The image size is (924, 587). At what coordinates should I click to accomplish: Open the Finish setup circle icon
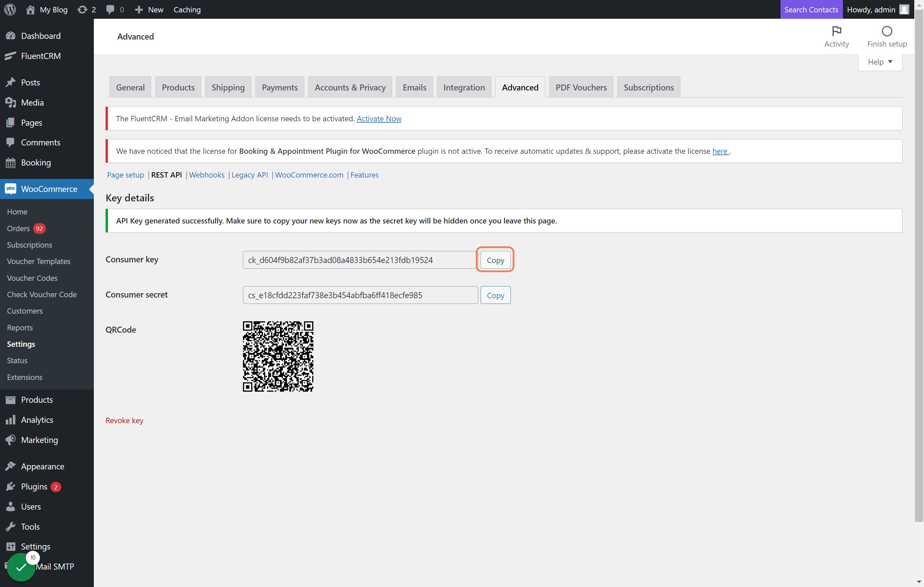[887, 31]
